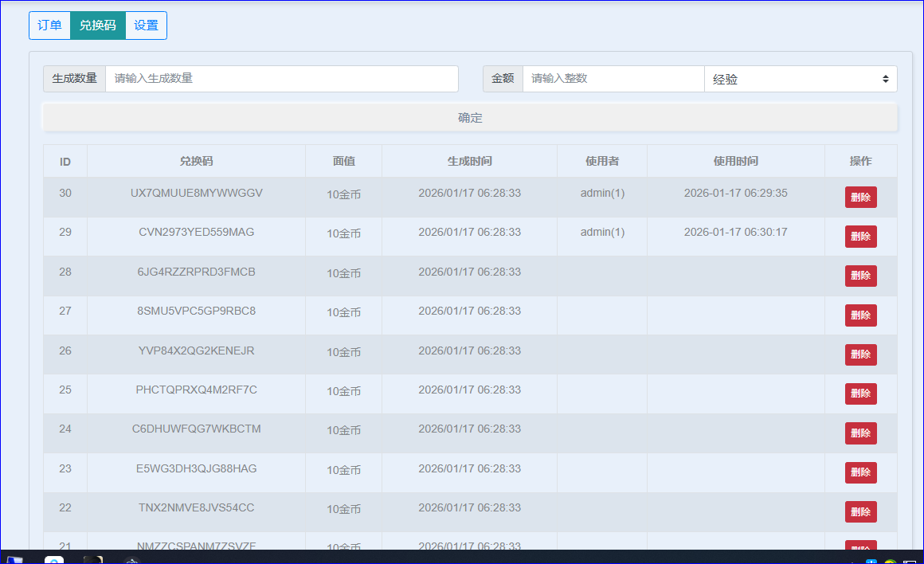The image size is (924, 564).
Task: Focus the 金额 integer input field
Action: coord(613,79)
